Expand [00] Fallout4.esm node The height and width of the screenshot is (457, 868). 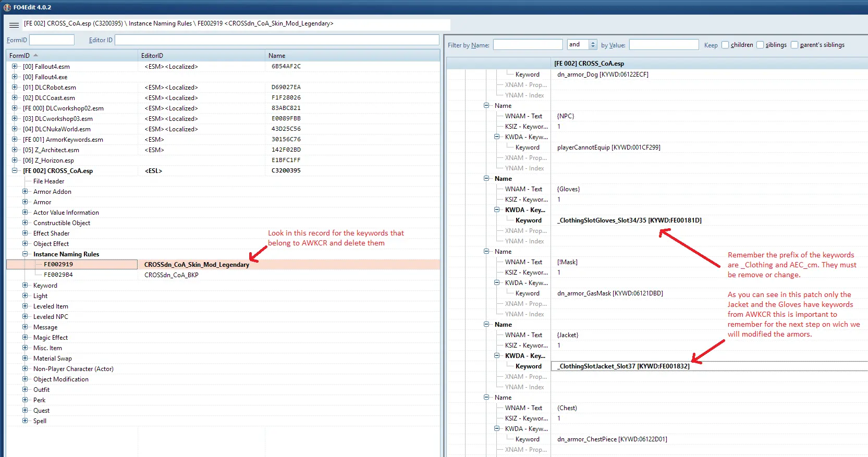(x=15, y=66)
